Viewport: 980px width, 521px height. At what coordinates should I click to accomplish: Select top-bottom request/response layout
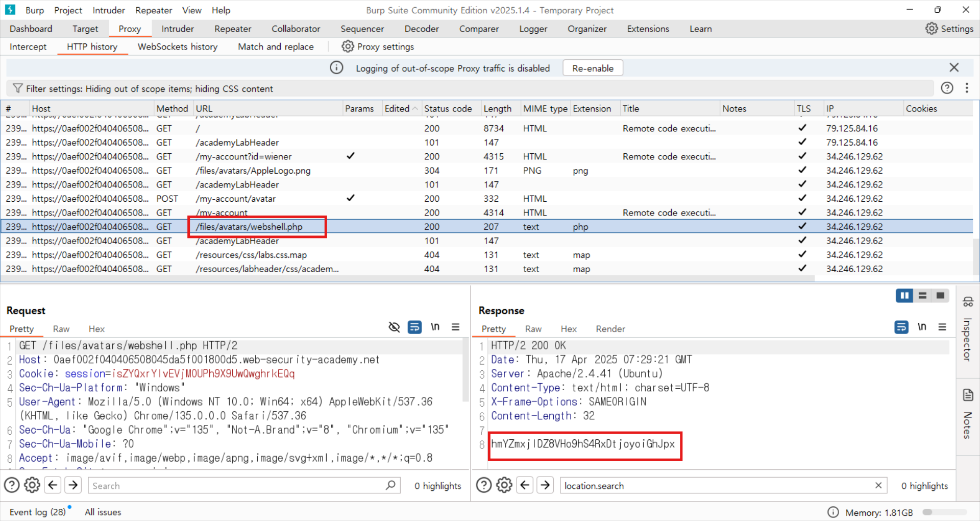(922, 295)
